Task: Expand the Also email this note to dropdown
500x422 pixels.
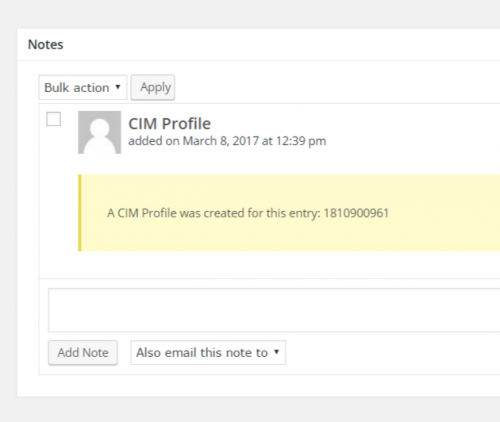Action: pyautogui.click(x=208, y=352)
